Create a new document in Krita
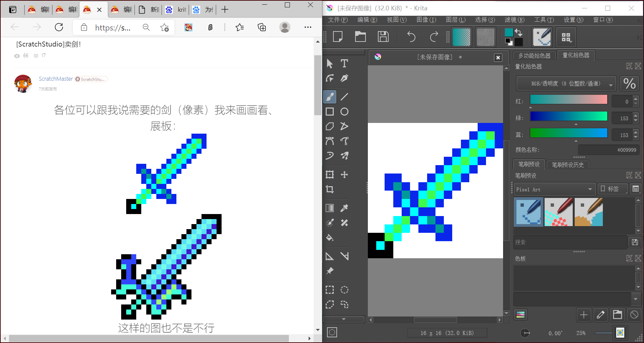644x343 pixels. (x=338, y=37)
